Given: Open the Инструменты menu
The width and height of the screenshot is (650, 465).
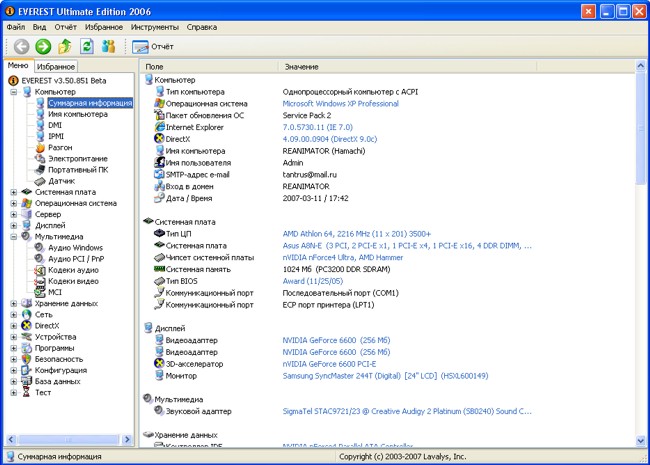Looking at the screenshot, I should coord(155,27).
